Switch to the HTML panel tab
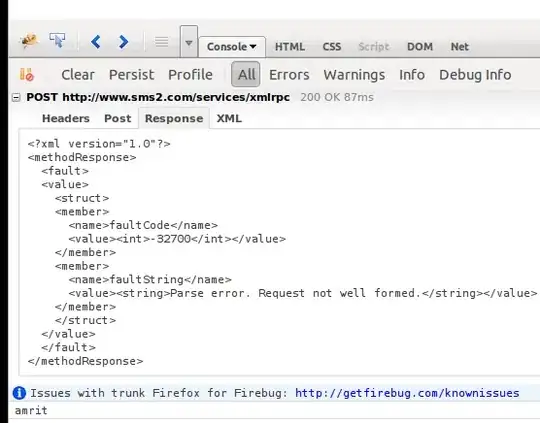 (x=290, y=47)
